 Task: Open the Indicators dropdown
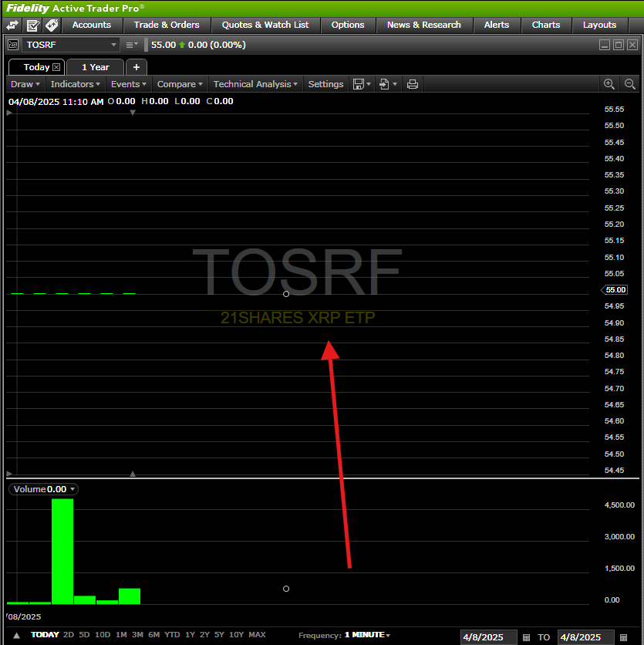point(76,84)
